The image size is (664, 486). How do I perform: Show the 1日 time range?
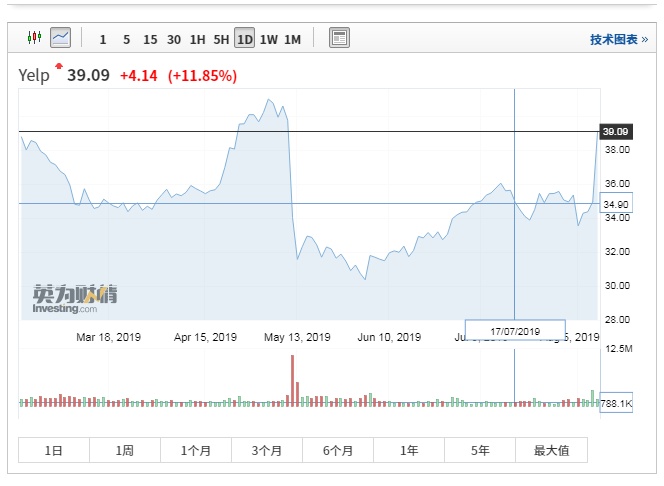(54, 450)
